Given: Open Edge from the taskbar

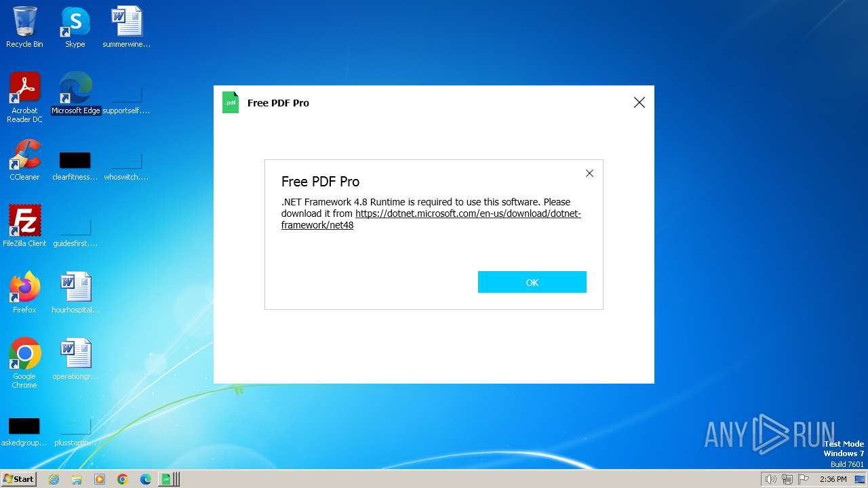Looking at the screenshot, I should point(146,479).
